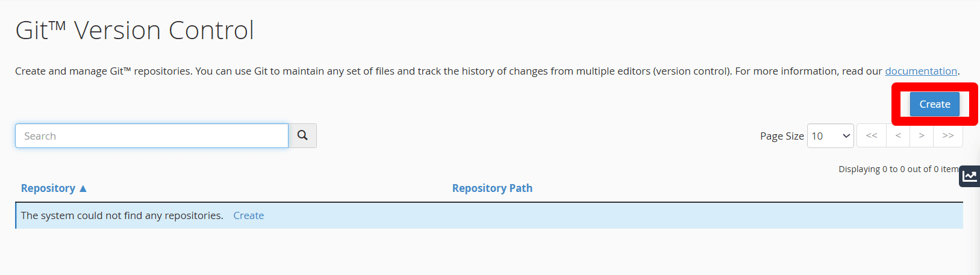The image size is (980, 275).
Task: Click the Git Version Control page heading
Action: click(x=135, y=30)
